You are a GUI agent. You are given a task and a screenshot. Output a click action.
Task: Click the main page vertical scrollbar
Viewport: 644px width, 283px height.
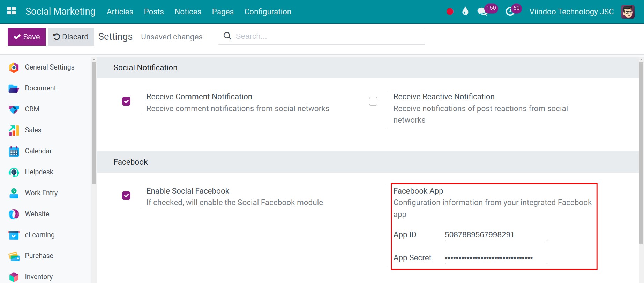point(641,152)
